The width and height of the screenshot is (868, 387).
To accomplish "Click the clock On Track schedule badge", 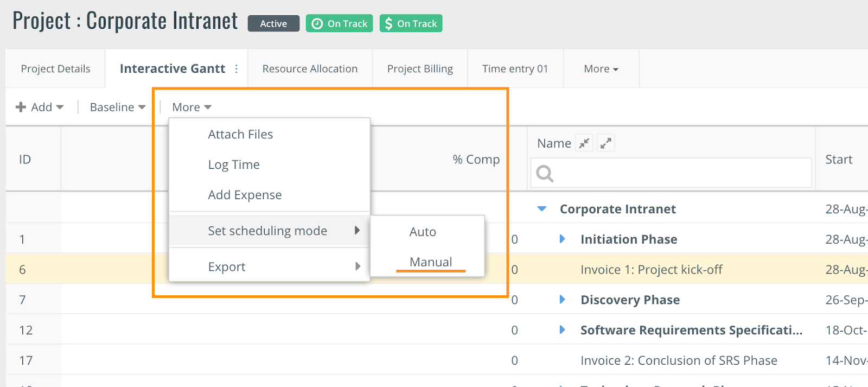I will 339,23.
